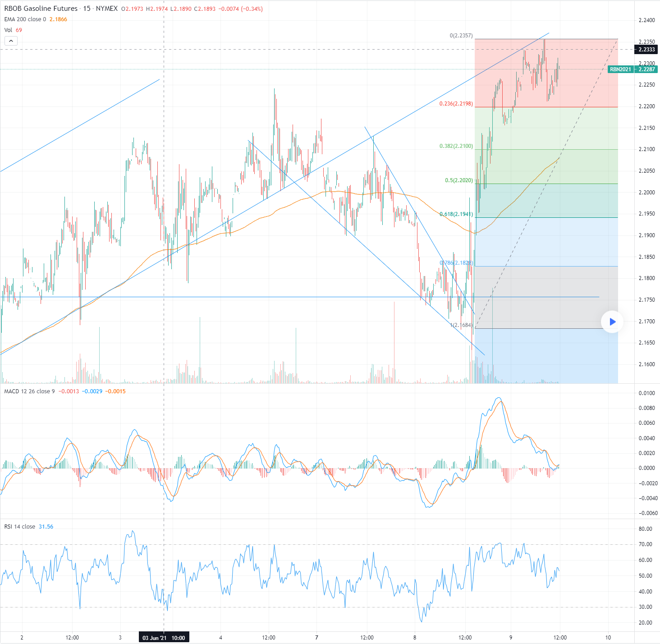The width and height of the screenshot is (660, 644).
Task: Select the Vol indicator legend label
Action: pos(8,30)
